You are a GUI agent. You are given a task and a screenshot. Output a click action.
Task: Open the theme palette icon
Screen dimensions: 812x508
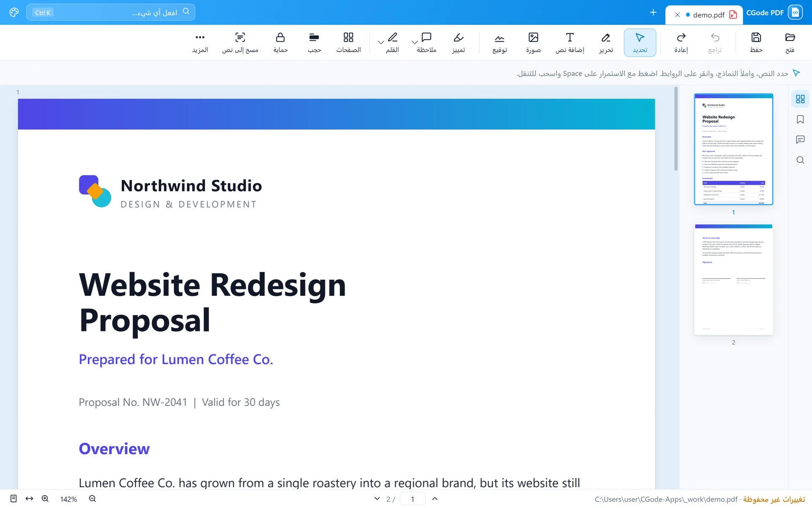(x=14, y=12)
